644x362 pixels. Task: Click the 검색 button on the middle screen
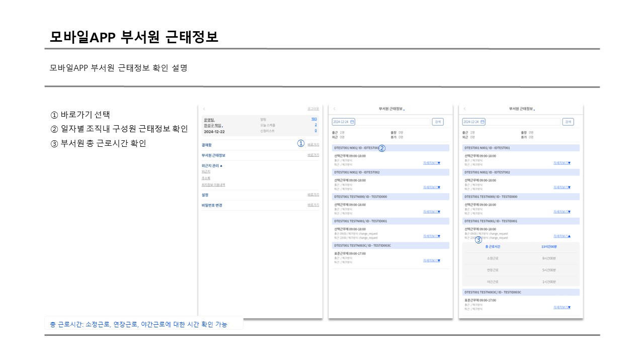(438, 122)
